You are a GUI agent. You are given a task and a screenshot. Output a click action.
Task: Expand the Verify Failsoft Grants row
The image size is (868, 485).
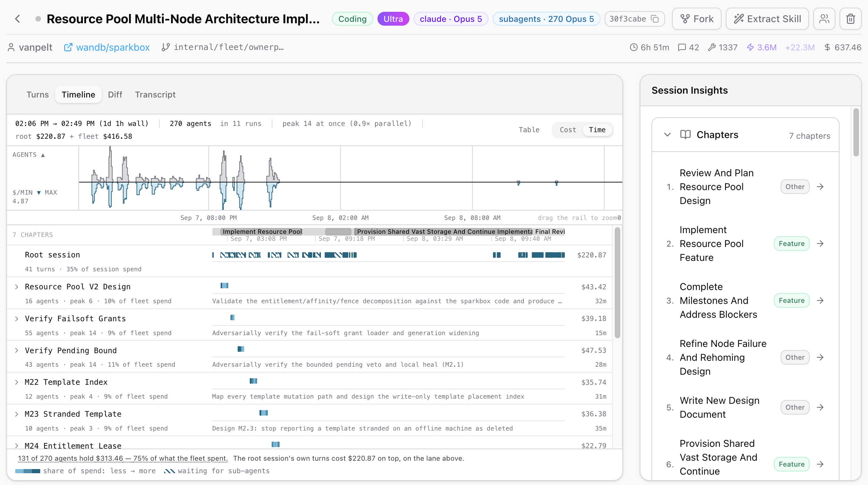(16, 319)
